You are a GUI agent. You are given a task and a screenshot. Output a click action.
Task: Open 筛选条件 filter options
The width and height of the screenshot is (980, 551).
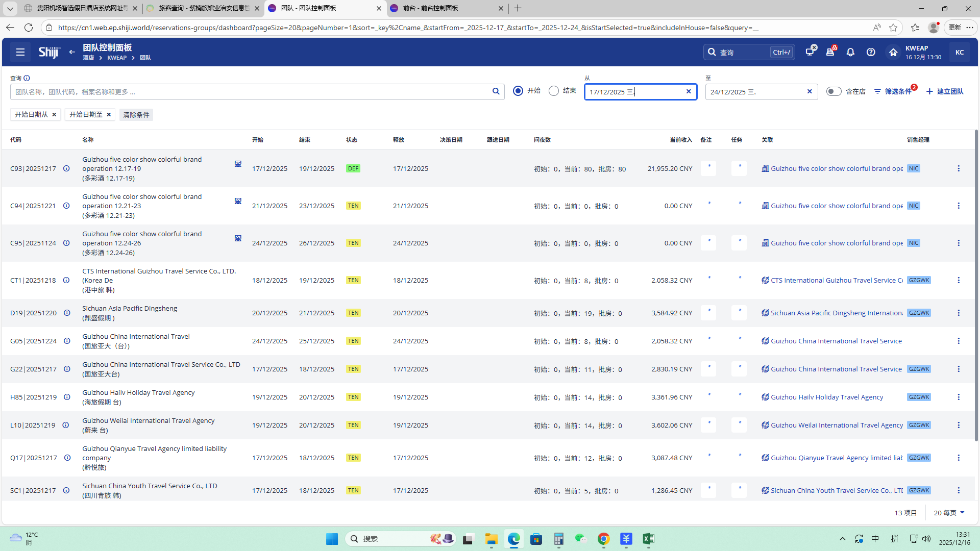893,91
